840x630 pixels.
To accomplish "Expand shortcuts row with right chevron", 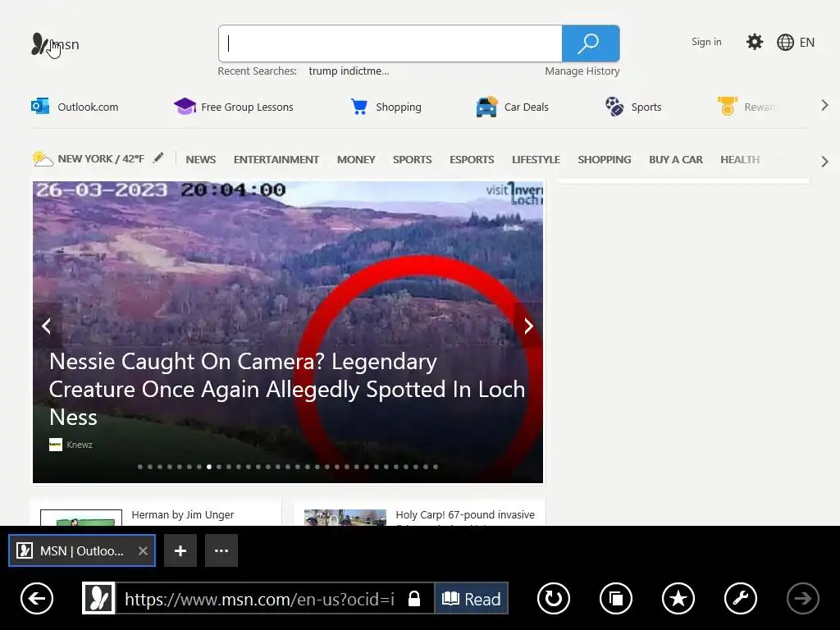I will [x=825, y=106].
